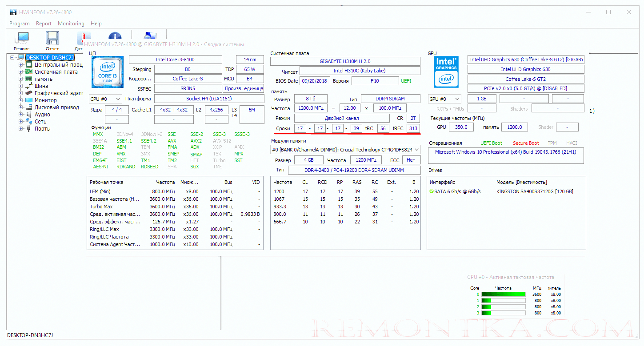Expand the Монитор tree node
This screenshot has height=346, width=644.
pyautogui.click(x=20, y=100)
